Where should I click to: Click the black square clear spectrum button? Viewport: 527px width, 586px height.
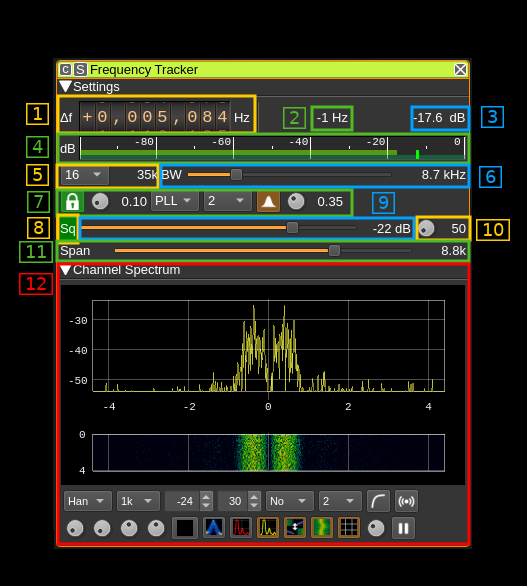185,528
